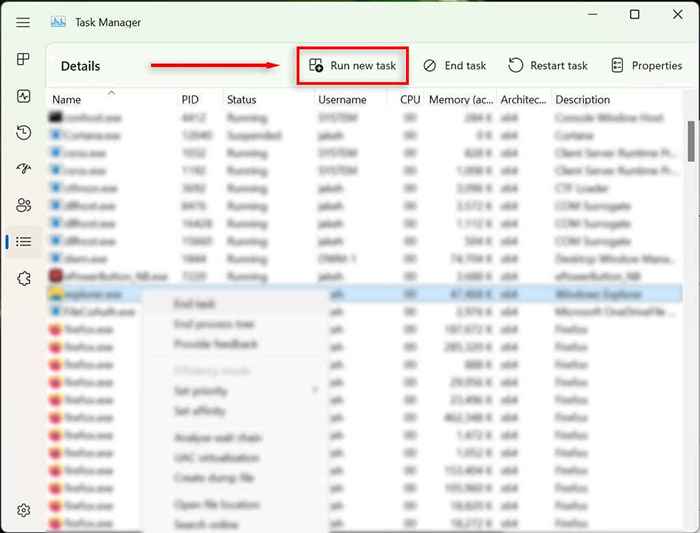Sort by the Username column header
This screenshot has height=533, width=700.
coord(342,100)
